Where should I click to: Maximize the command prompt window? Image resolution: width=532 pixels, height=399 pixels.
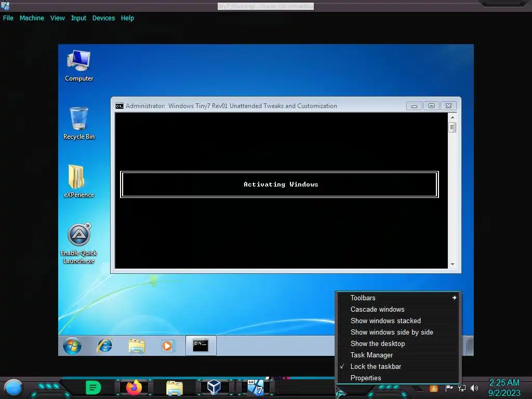431,106
